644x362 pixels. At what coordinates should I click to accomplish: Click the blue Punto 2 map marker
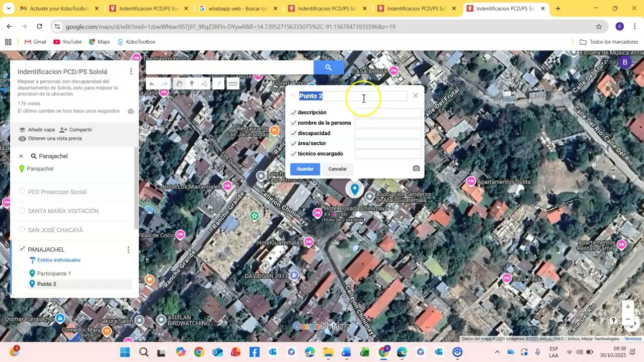click(355, 190)
